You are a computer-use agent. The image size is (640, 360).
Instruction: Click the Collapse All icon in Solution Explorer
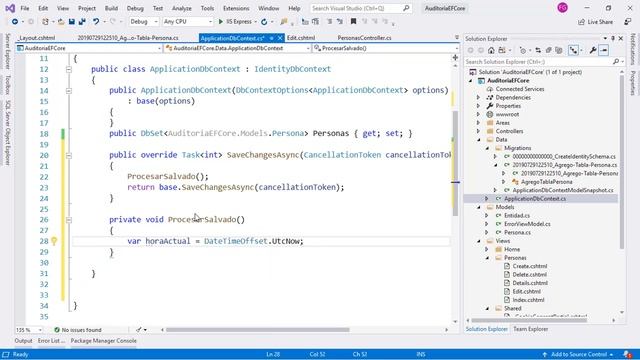pos(549,50)
